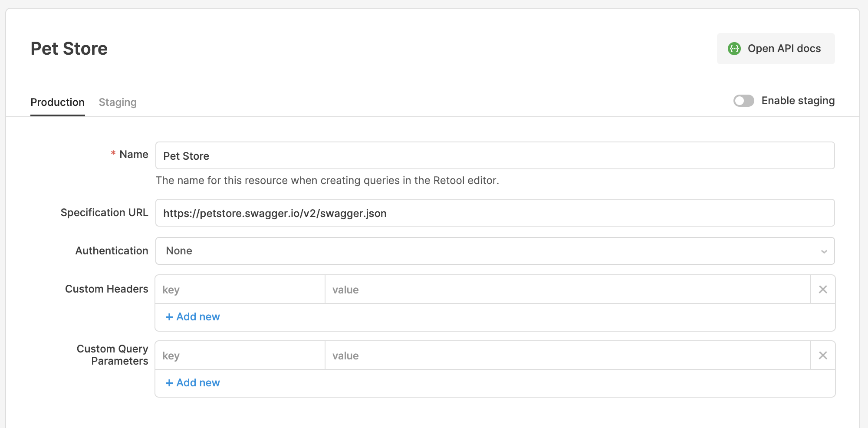Click the Custom Query Parameters key field
The width and height of the screenshot is (868, 428).
click(x=240, y=356)
